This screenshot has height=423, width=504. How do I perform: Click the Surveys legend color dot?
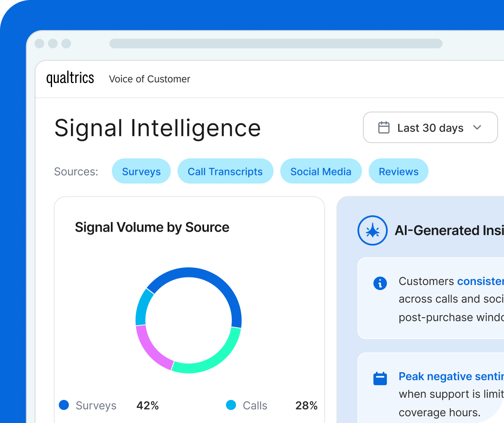pyautogui.click(x=64, y=405)
